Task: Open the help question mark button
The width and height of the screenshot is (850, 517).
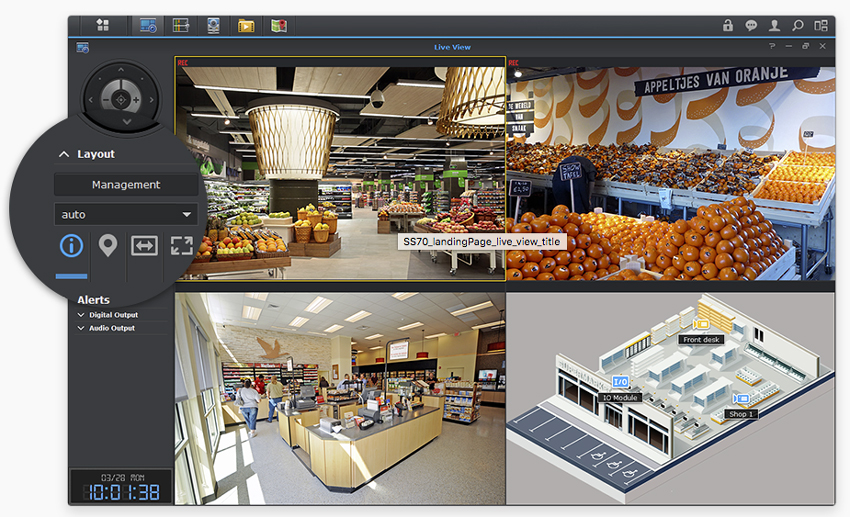Action: click(x=772, y=46)
